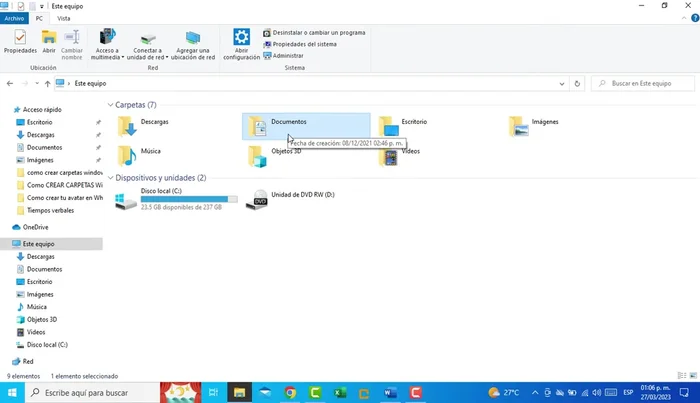Image resolution: width=700 pixels, height=403 pixels.
Task: Open Abrir configuración in the ribbon
Action: point(241,44)
